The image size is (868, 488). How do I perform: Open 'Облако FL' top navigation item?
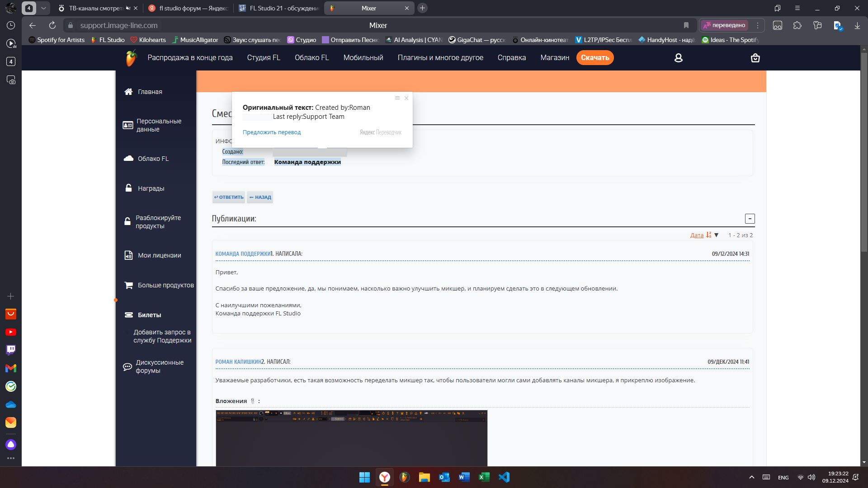pyautogui.click(x=311, y=58)
